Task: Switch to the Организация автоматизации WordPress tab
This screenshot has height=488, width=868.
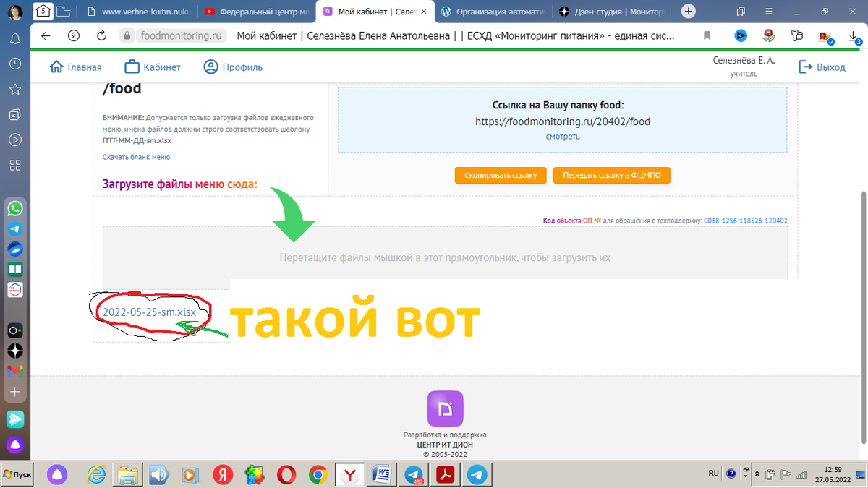Action: coord(494,12)
